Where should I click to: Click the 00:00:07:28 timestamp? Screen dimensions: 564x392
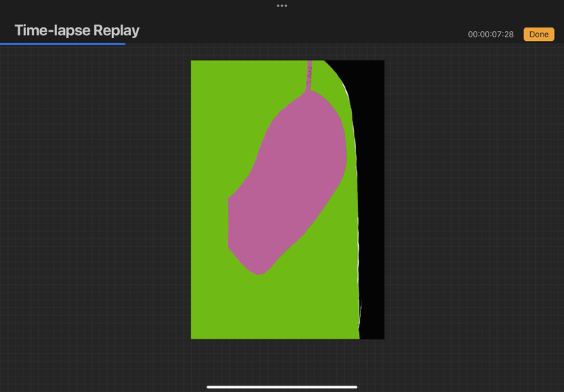pos(491,35)
